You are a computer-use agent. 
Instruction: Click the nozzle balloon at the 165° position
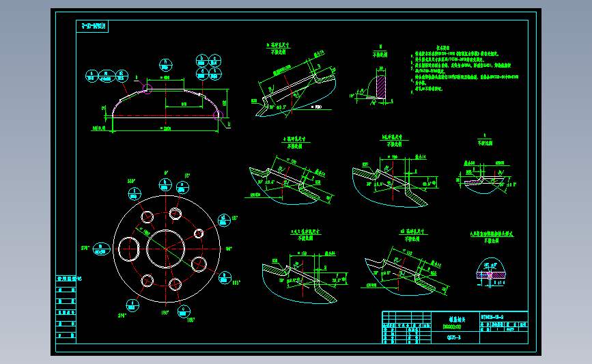click(x=184, y=311)
